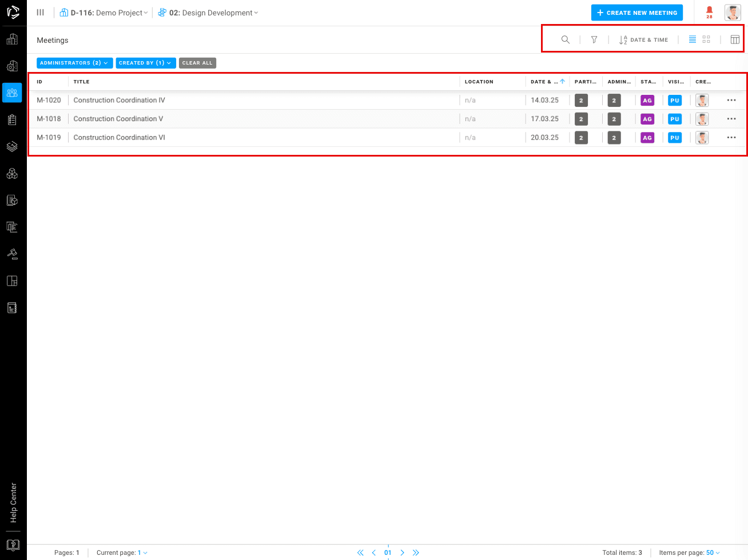Click the Clear All filters button
Viewport: 748px width, 560px height.
pyautogui.click(x=197, y=63)
